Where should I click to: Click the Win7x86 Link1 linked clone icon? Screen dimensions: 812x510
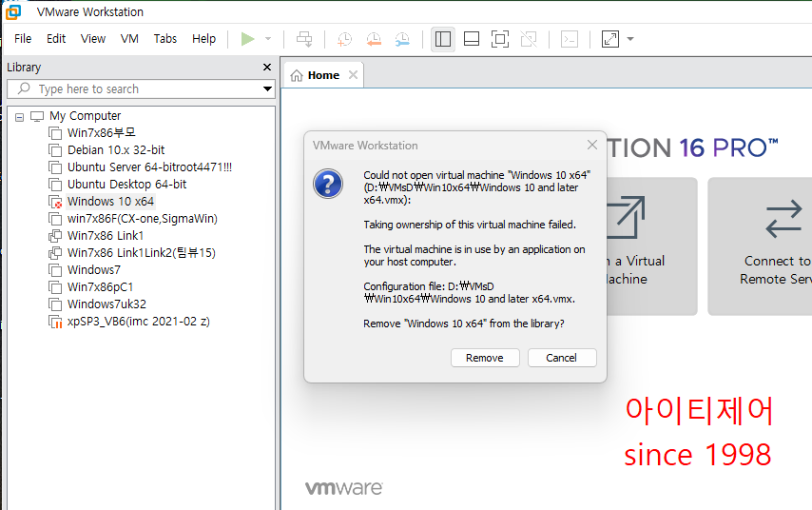(x=55, y=236)
